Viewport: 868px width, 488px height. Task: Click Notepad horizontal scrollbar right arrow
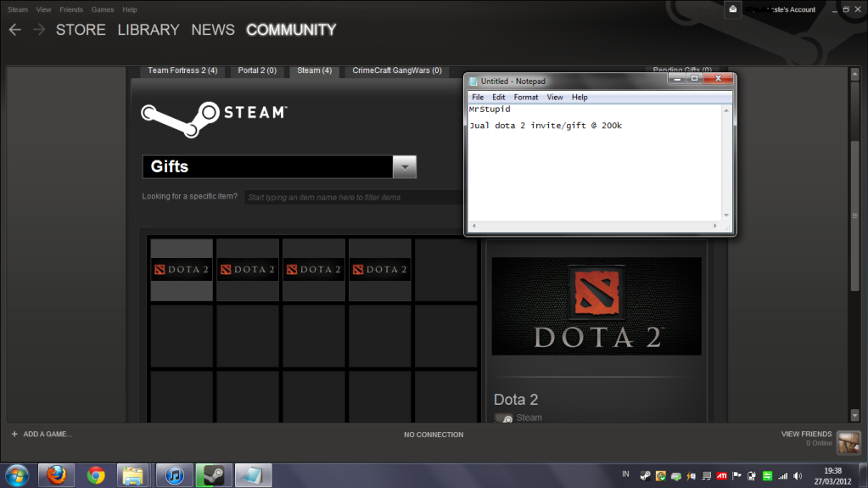[715, 226]
